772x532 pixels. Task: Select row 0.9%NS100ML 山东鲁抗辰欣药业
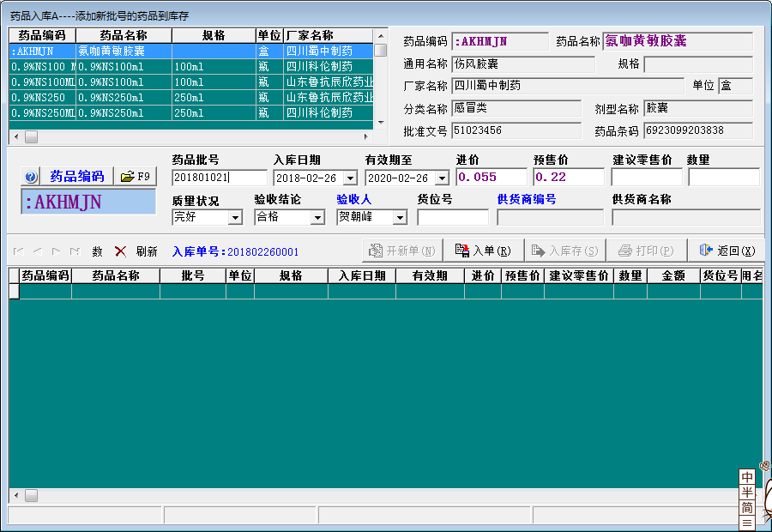(x=191, y=82)
